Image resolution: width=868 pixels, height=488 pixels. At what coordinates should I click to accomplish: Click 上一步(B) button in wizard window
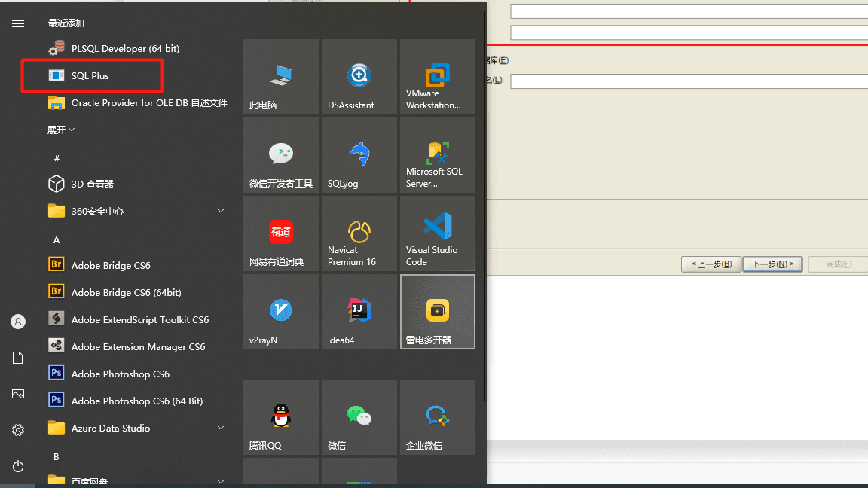[711, 264]
